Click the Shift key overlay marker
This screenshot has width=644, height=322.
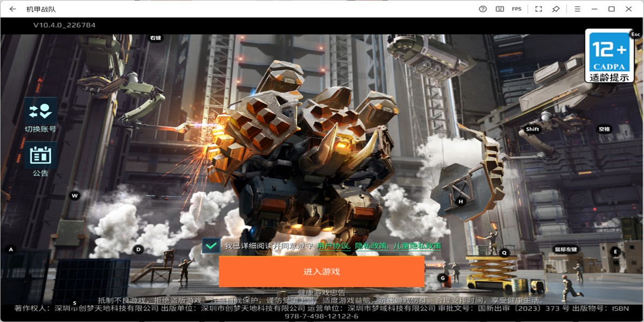tap(532, 129)
